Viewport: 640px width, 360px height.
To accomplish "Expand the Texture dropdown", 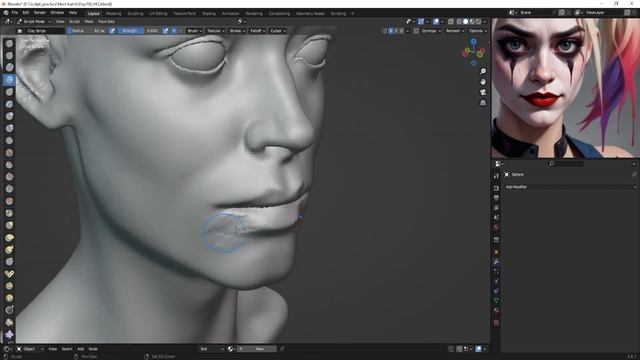I will pos(215,31).
